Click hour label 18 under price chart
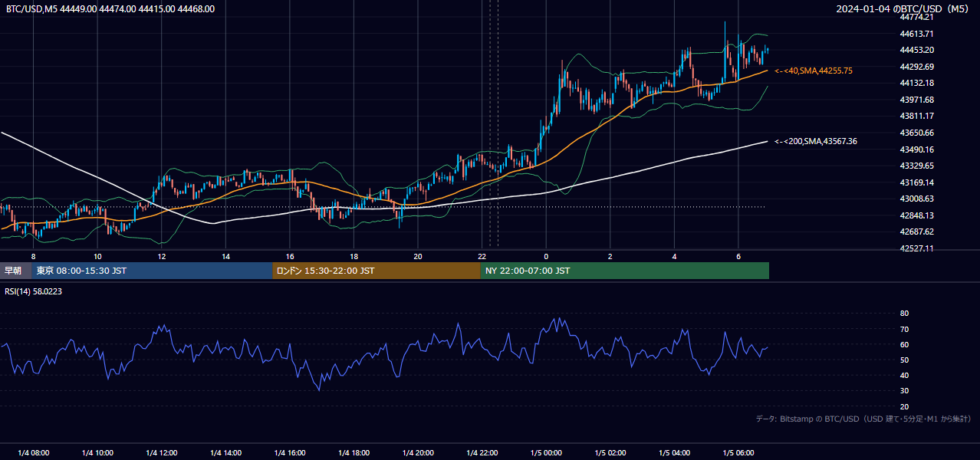 pyautogui.click(x=354, y=256)
